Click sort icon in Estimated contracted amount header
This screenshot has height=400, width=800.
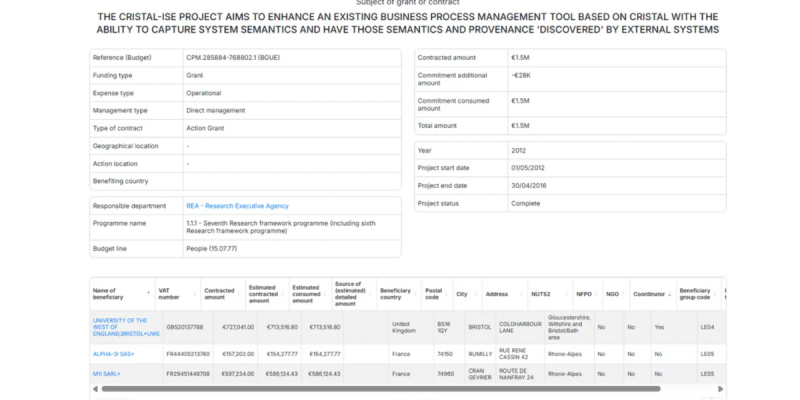(x=283, y=294)
